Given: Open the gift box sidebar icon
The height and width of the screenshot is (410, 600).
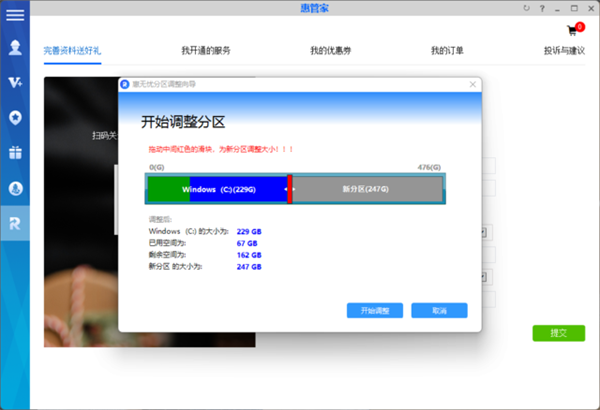Looking at the screenshot, I should click(15, 152).
